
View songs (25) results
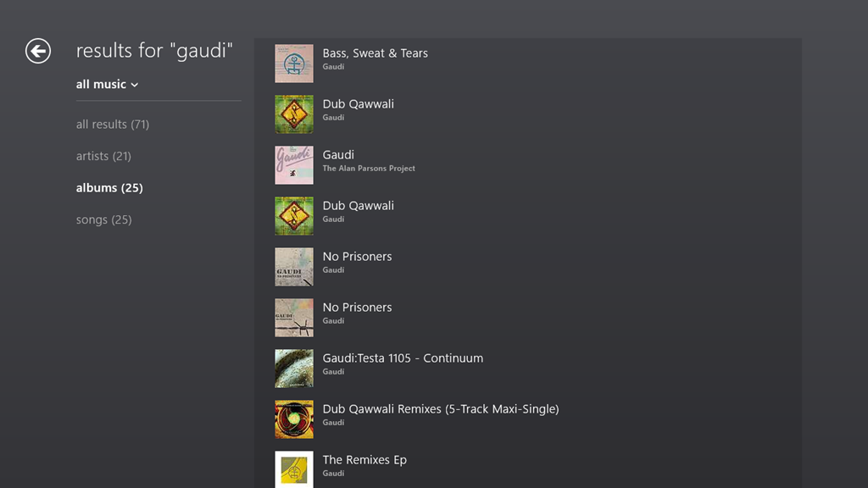103,219
